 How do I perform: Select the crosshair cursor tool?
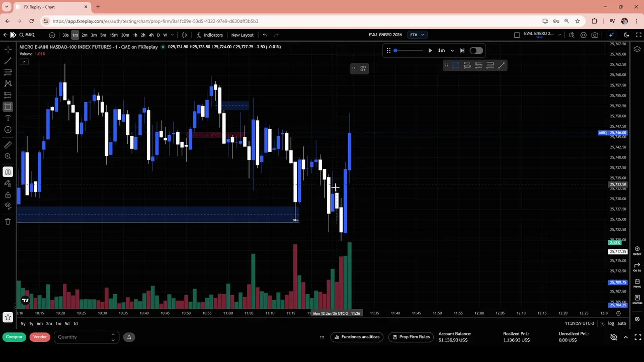pos(8,49)
